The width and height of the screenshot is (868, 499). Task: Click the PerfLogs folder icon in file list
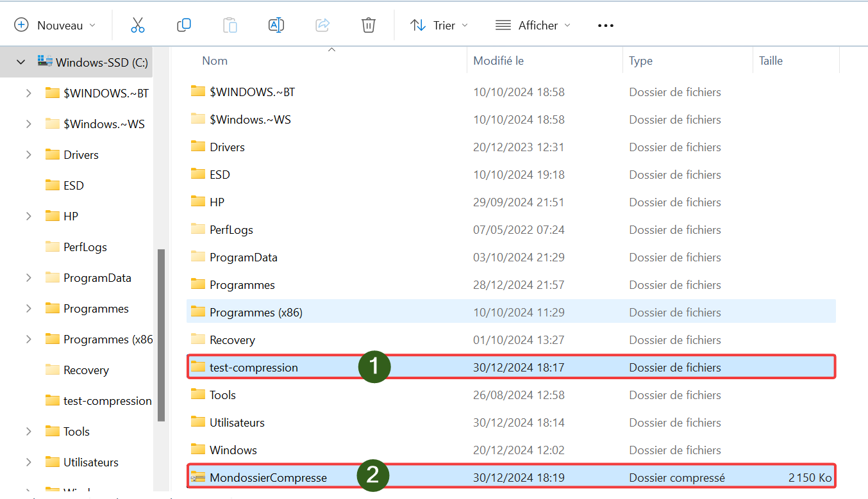coord(198,229)
